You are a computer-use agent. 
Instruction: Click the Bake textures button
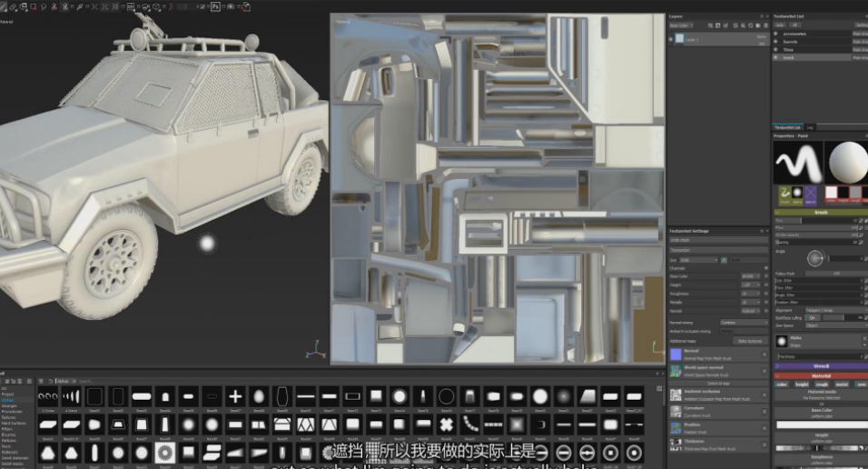point(750,341)
